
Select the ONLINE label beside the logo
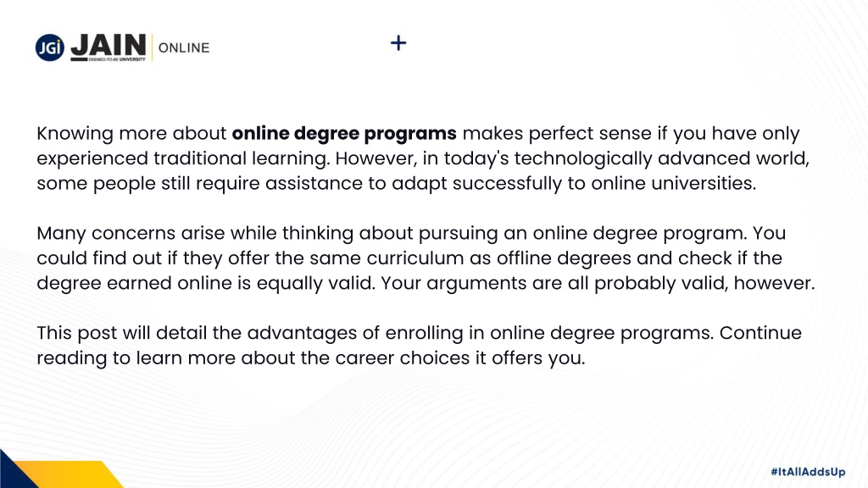coord(184,48)
